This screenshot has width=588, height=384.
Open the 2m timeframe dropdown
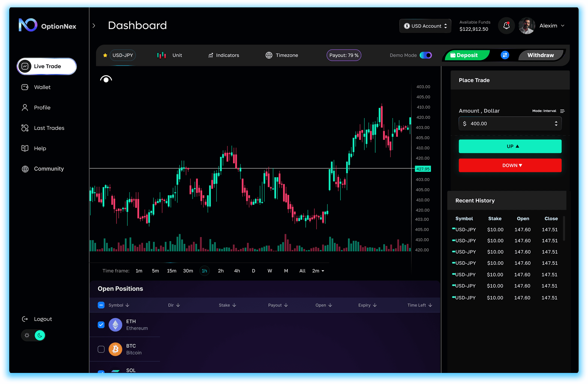318,271
